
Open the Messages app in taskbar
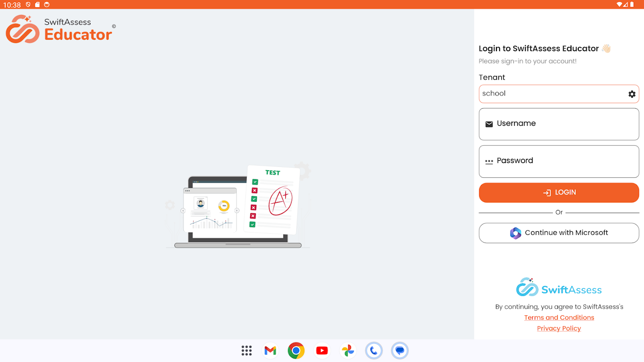pyautogui.click(x=400, y=351)
